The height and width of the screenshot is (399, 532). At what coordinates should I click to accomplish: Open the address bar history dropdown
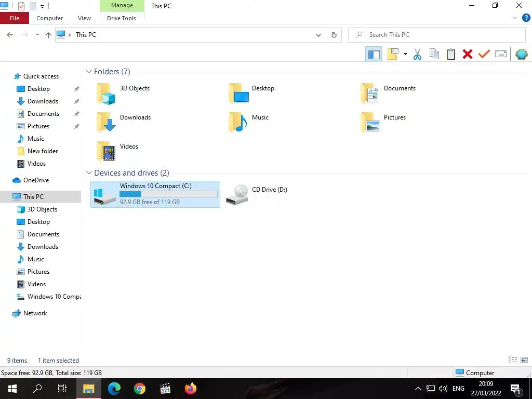click(318, 35)
